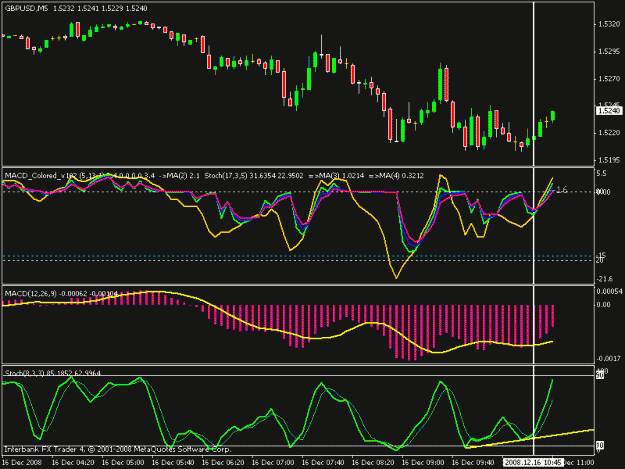
Task: Click the Interbank FX Trader 4 copyright text
Action: [117, 449]
